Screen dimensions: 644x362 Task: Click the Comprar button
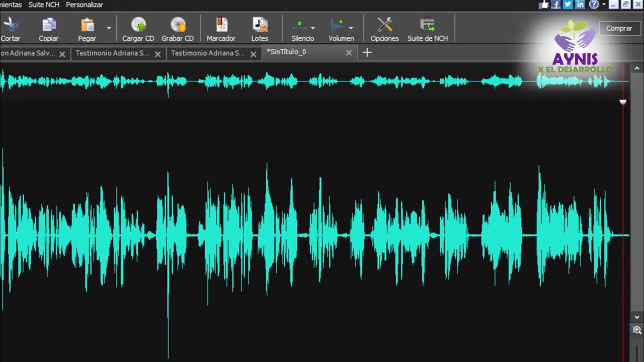619,29
